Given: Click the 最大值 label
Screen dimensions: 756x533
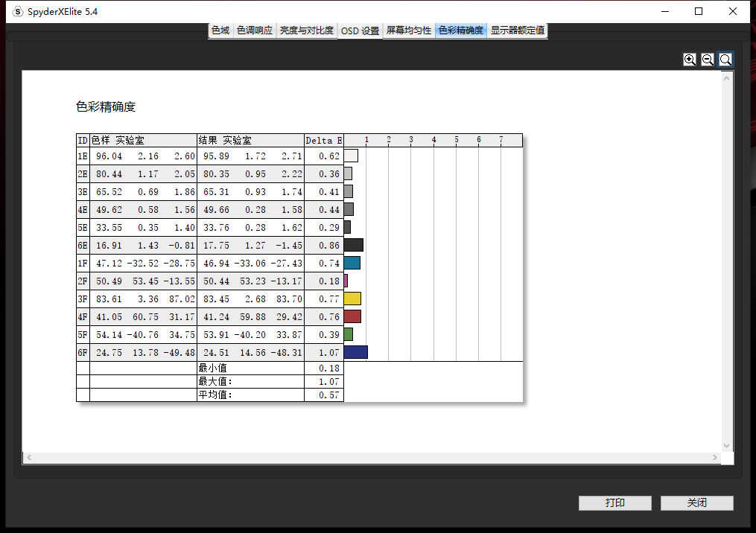Looking at the screenshot, I should coord(215,381).
